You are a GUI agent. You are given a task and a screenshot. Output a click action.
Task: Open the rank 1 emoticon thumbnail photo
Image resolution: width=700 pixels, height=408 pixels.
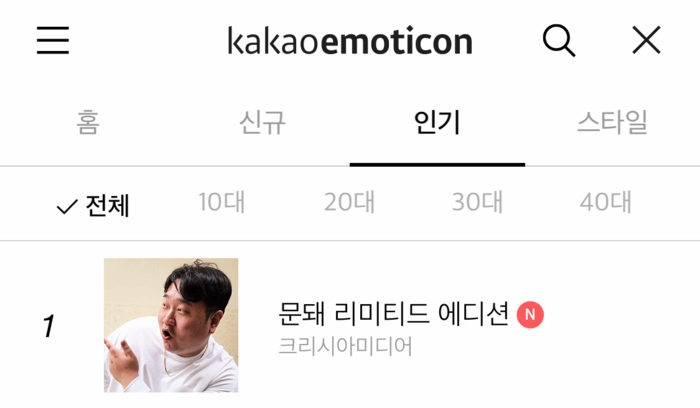point(171,325)
